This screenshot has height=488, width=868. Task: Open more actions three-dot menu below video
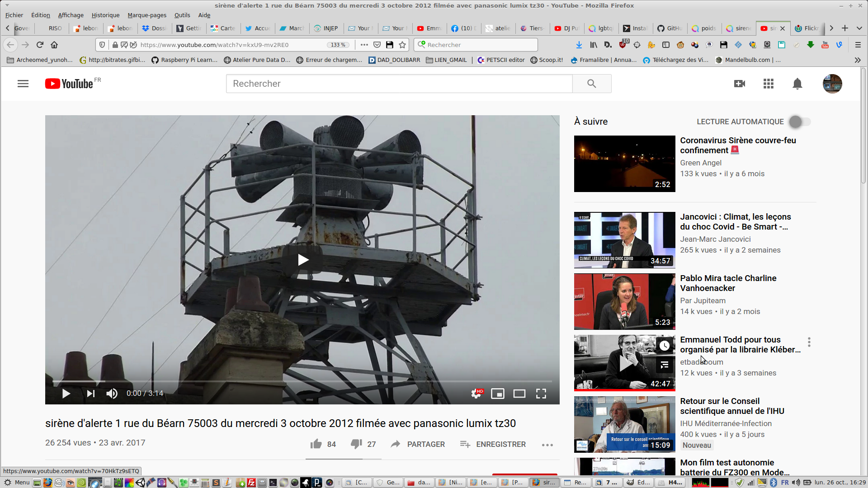coord(547,445)
